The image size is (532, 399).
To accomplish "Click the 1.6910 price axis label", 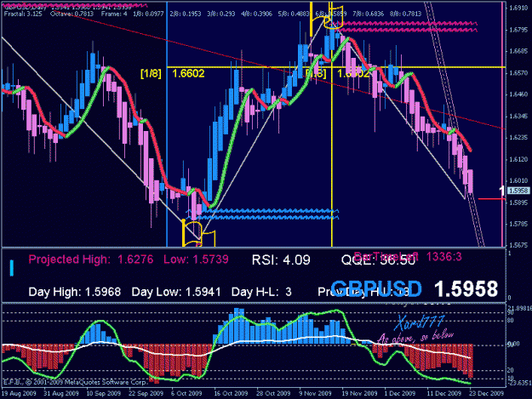I will click(518, 8).
